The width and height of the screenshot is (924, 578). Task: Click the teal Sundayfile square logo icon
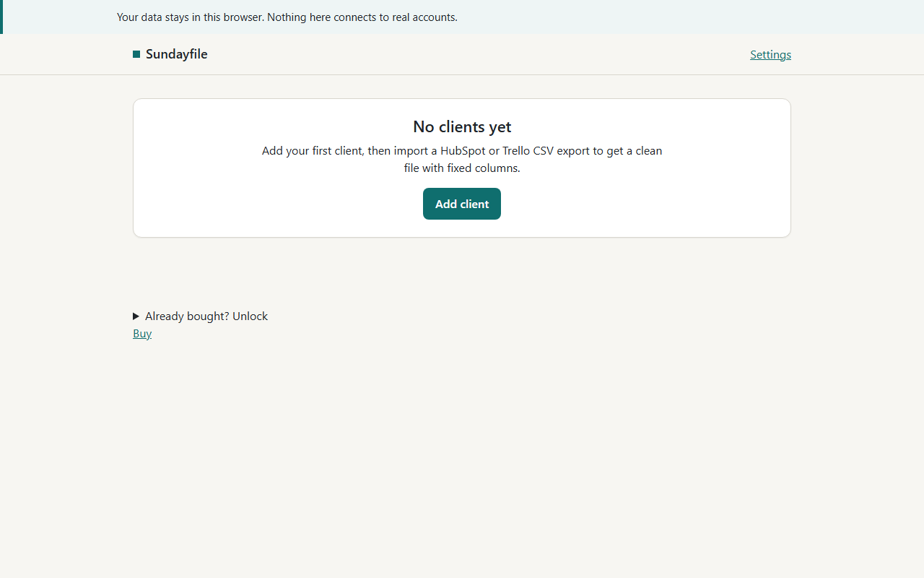point(136,54)
